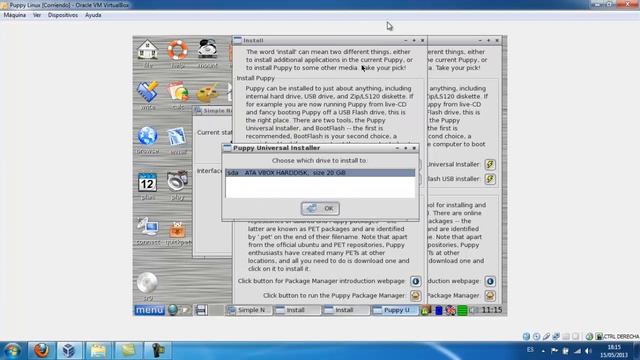Click the camera recorder icon on Windows taskbar
The image size is (640, 360).
coord(158,351)
